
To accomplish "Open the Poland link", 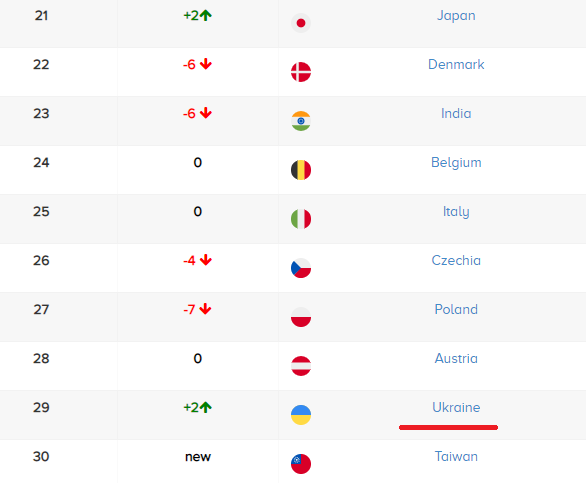I will pyautogui.click(x=456, y=310).
